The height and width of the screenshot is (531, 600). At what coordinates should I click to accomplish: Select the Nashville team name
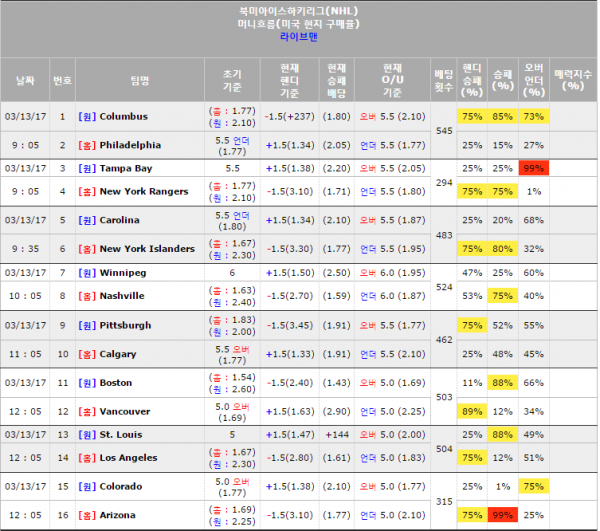pyautogui.click(x=122, y=296)
